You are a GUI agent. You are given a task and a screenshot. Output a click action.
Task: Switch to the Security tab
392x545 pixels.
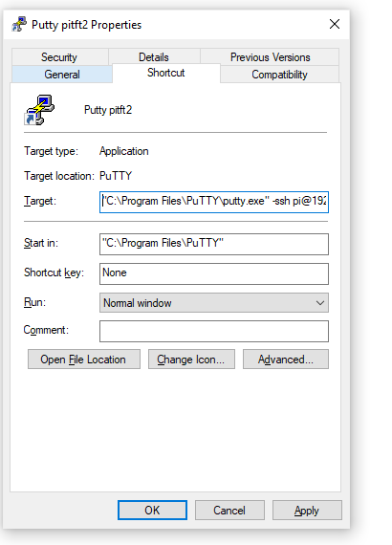(59, 57)
